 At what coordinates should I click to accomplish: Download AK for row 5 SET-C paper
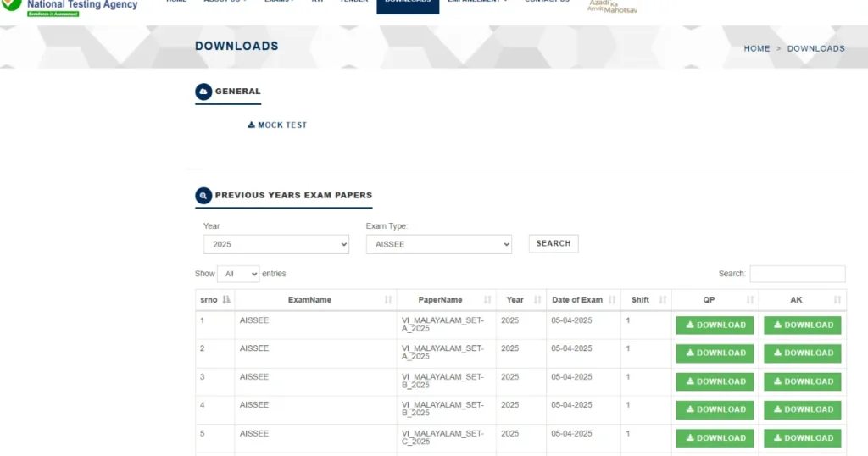click(x=803, y=437)
